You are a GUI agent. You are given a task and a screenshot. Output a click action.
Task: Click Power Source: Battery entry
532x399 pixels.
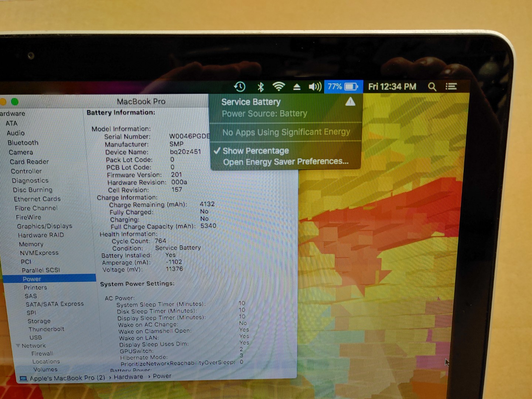(x=265, y=113)
